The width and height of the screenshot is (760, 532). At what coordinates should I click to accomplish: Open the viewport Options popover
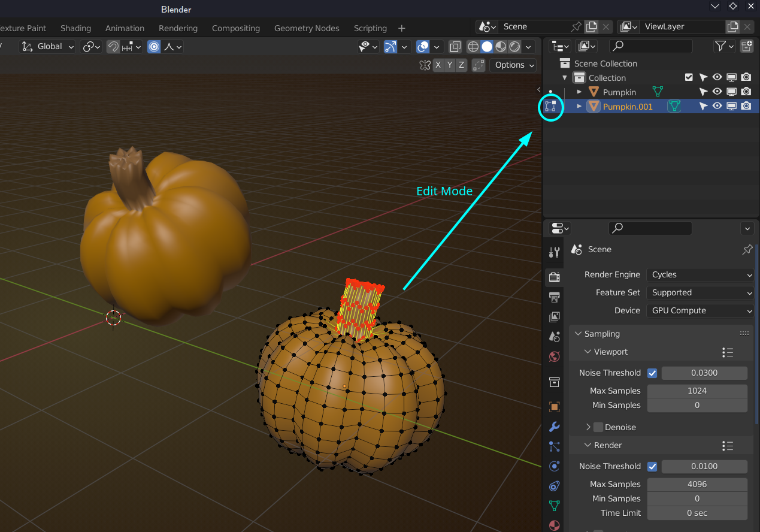click(513, 65)
